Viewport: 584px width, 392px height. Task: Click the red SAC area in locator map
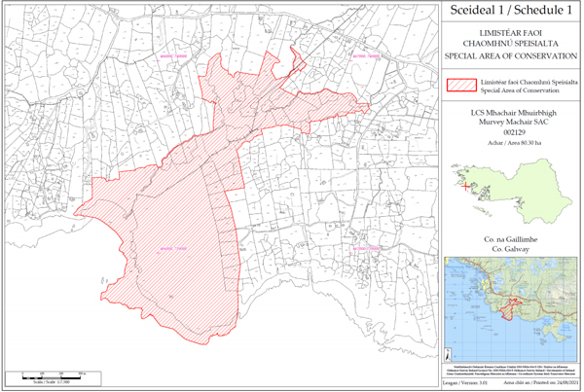511,307
